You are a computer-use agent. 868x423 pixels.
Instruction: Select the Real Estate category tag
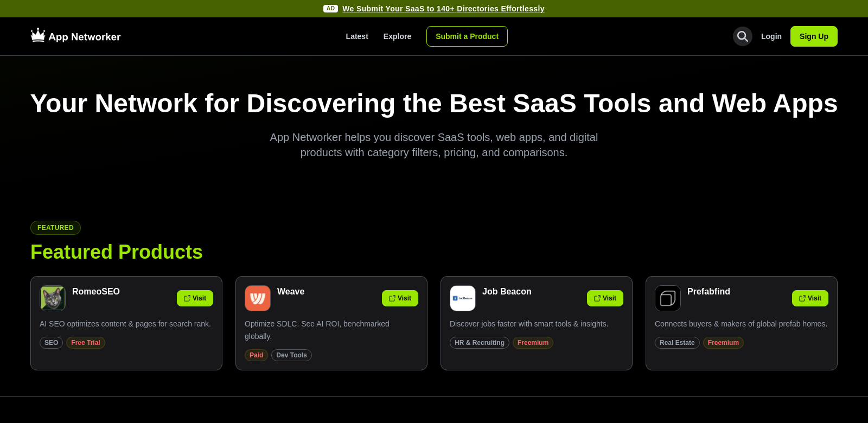[x=677, y=343]
